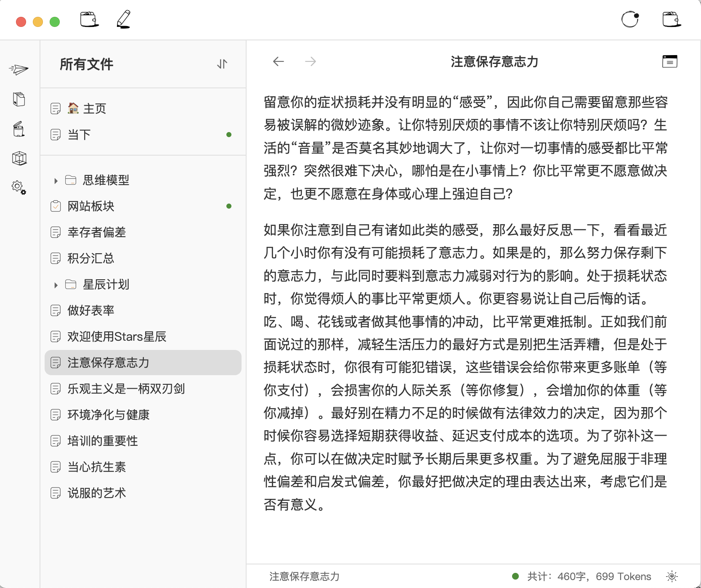Expand the 星辰计划 folder arrow
Screen dimensions: 701x588
click(56, 285)
